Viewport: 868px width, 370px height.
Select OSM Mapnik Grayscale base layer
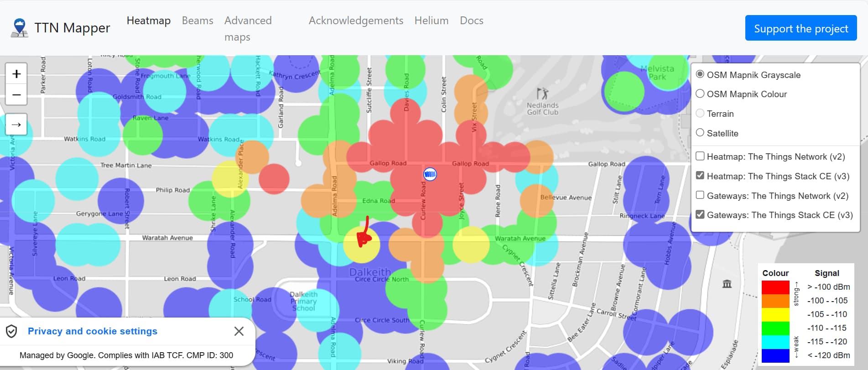pyautogui.click(x=700, y=74)
